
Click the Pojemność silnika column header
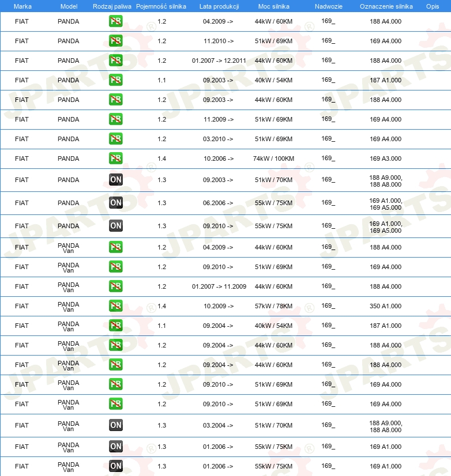[161, 6]
